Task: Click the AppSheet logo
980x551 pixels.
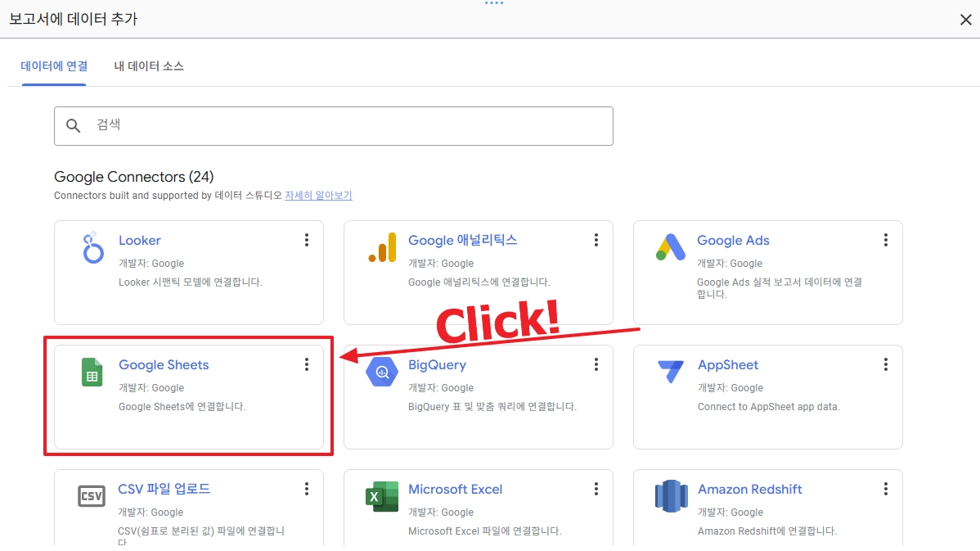Action: click(671, 371)
